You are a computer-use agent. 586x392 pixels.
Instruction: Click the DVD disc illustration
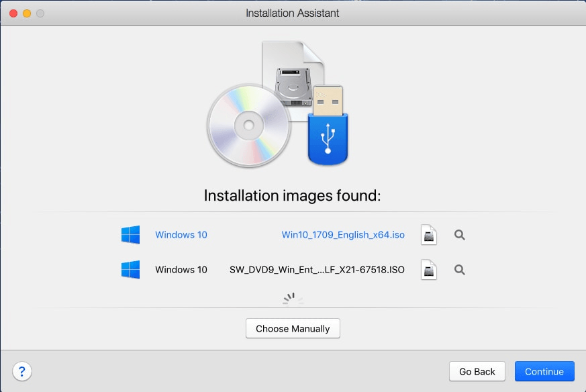249,125
